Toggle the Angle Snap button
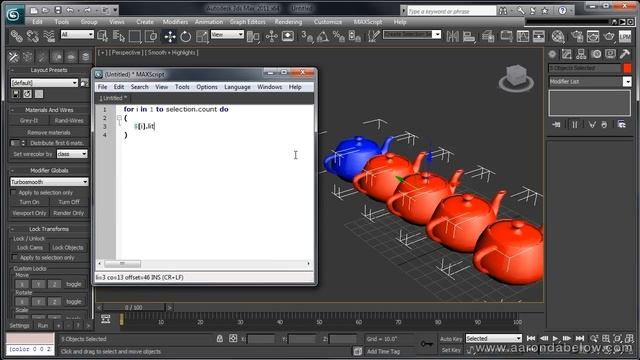Image resolution: width=640 pixels, height=360 pixels. coord(322,36)
